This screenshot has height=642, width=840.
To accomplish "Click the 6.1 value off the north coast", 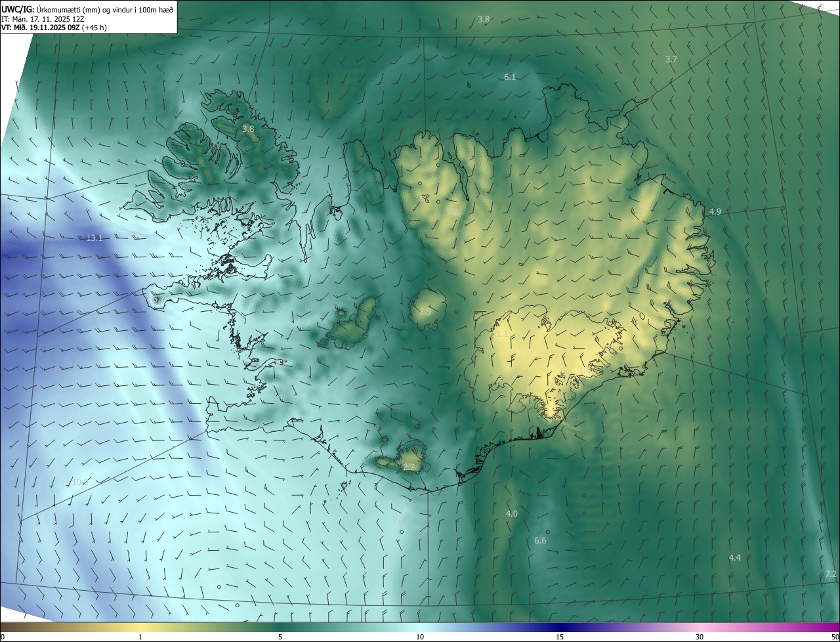I will coord(510,77).
